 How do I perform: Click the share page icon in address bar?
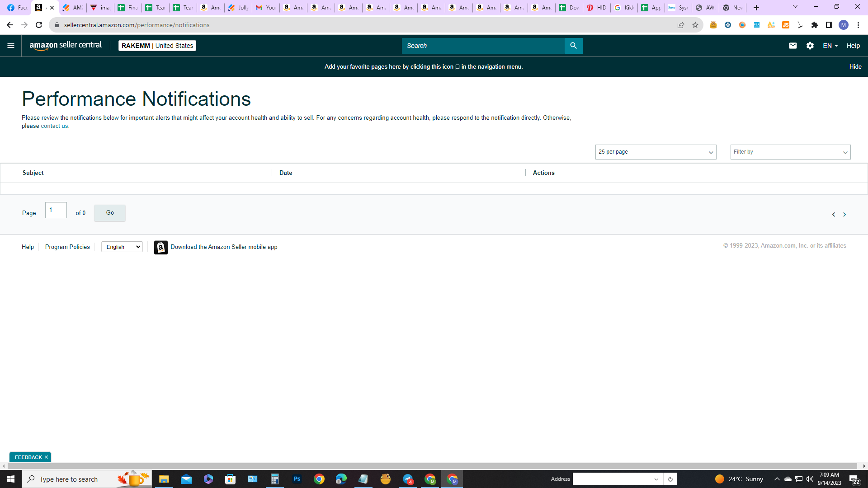[x=680, y=25]
